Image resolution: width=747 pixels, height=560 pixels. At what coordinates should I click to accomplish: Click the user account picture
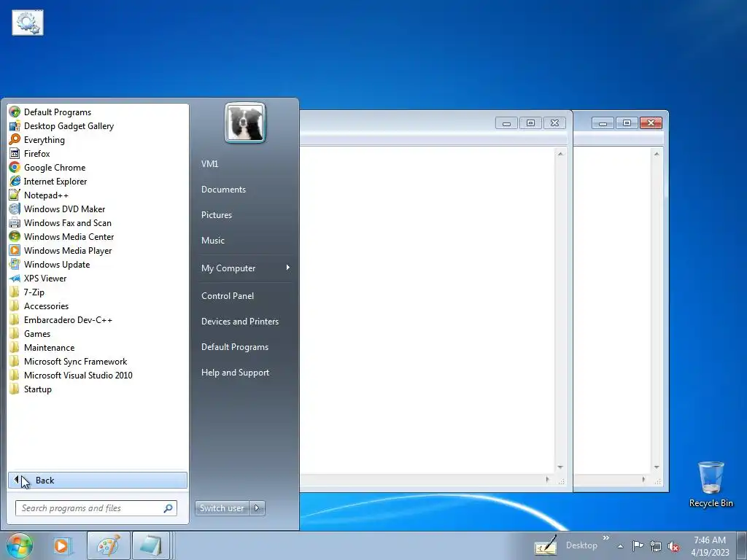245,122
